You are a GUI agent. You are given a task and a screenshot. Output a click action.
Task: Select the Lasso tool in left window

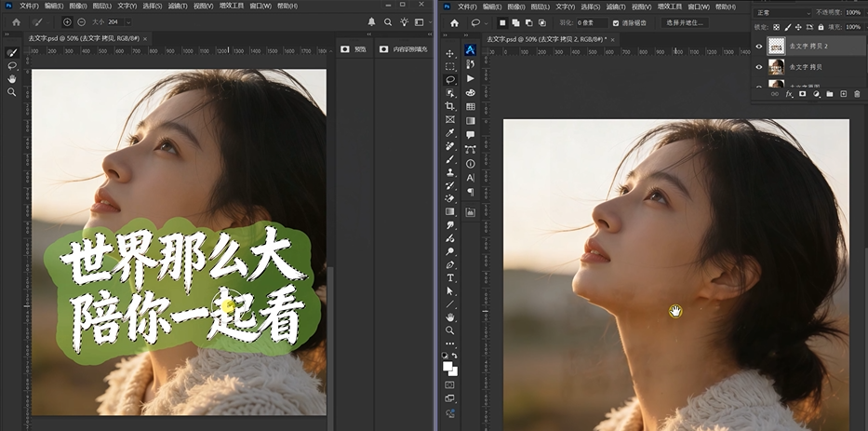tap(11, 66)
